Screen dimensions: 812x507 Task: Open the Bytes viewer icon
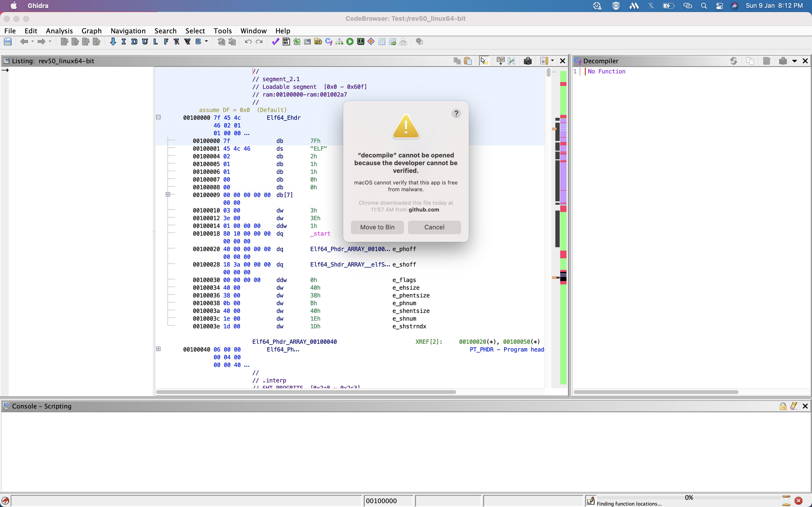click(286, 42)
